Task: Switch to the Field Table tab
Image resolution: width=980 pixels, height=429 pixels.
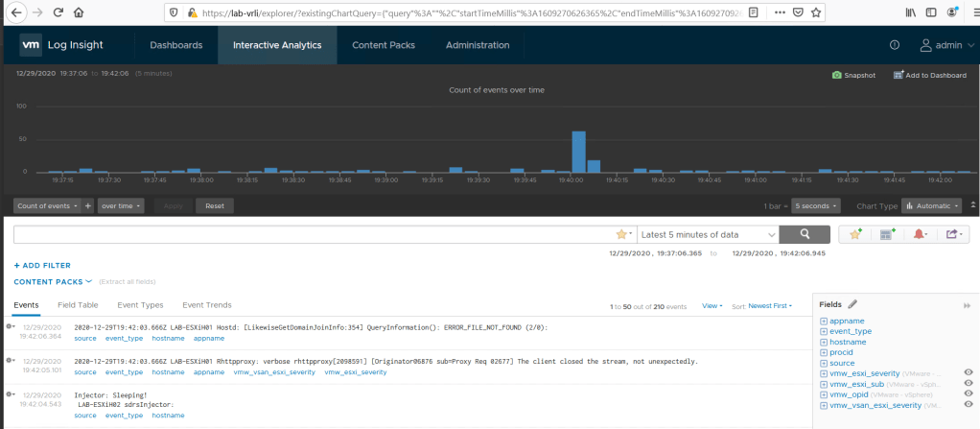Action: [x=78, y=305]
